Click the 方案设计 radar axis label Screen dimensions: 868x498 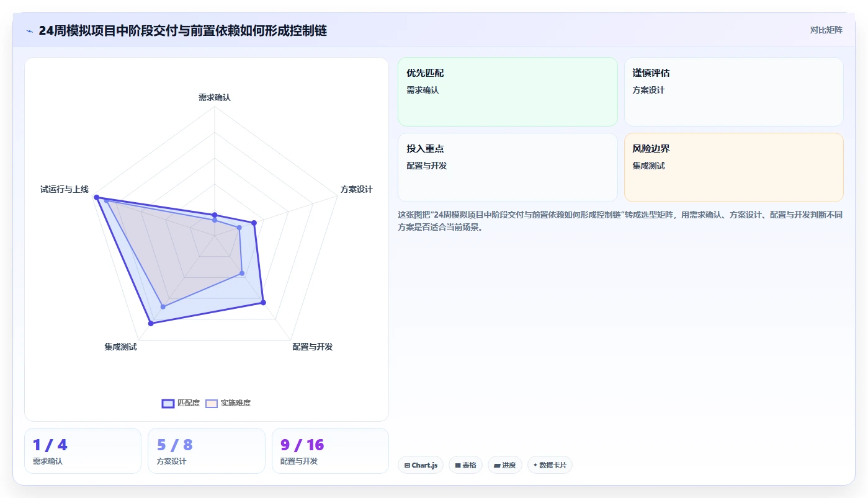pos(357,189)
